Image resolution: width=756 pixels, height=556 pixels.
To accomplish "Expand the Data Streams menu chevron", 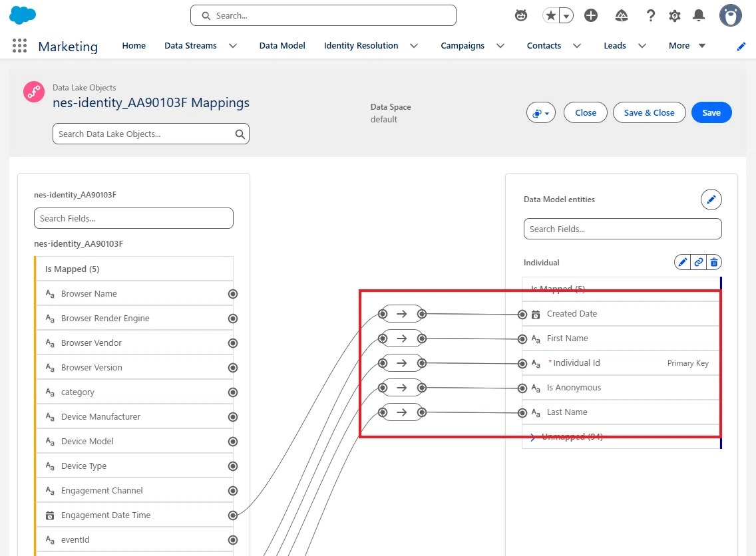I will (x=233, y=46).
